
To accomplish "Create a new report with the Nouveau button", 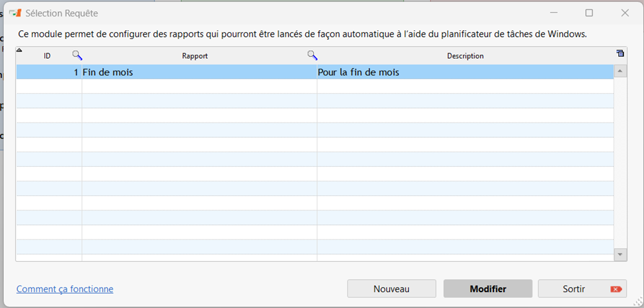I will [391, 289].
